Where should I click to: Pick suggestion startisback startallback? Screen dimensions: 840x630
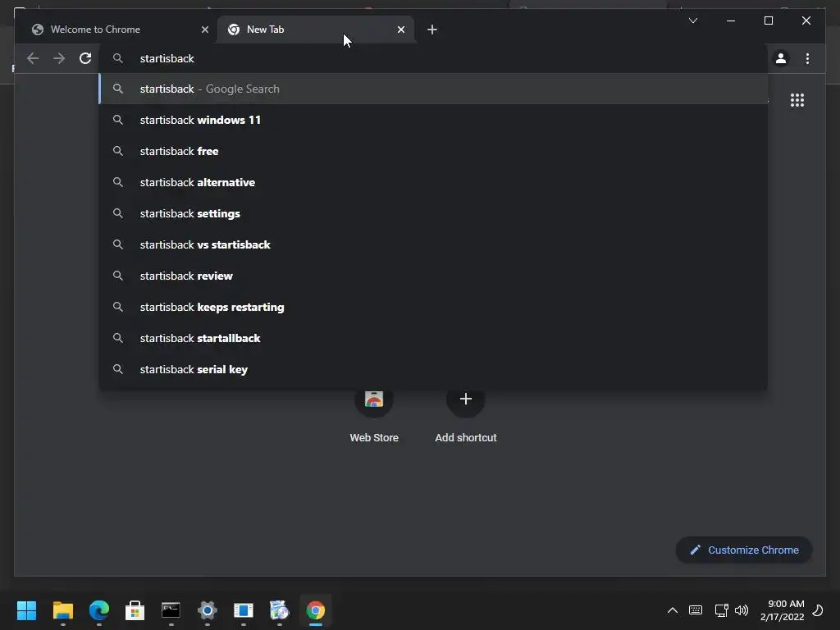433,338
